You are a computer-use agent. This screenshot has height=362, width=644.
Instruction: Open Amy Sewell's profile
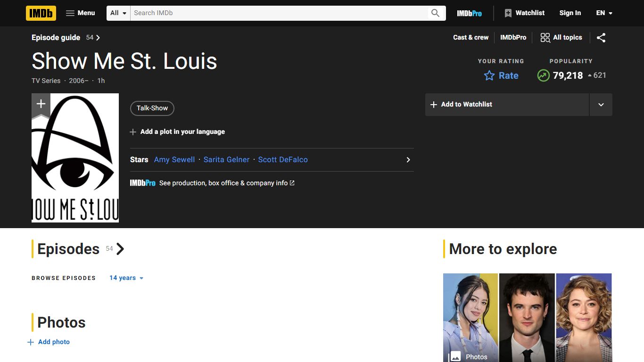174,160
